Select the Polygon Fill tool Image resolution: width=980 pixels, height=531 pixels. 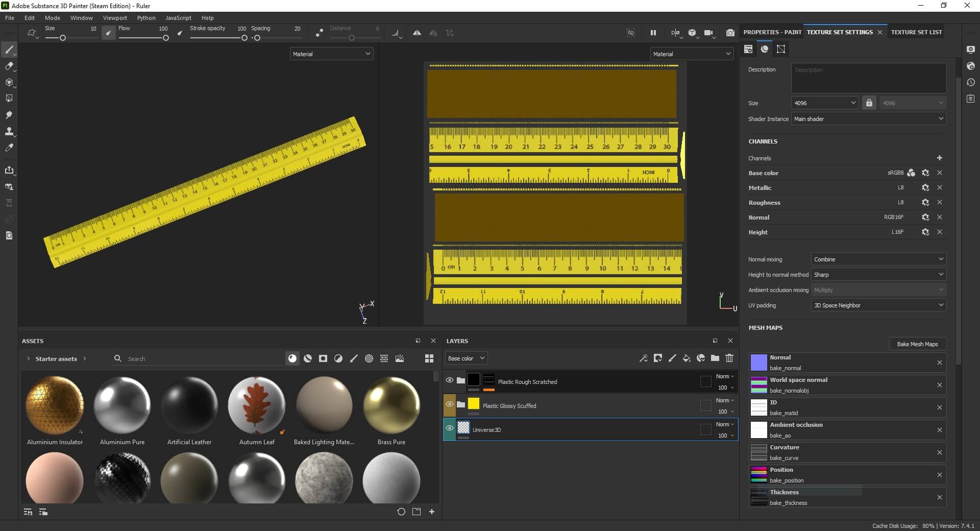tap(9, 98)
